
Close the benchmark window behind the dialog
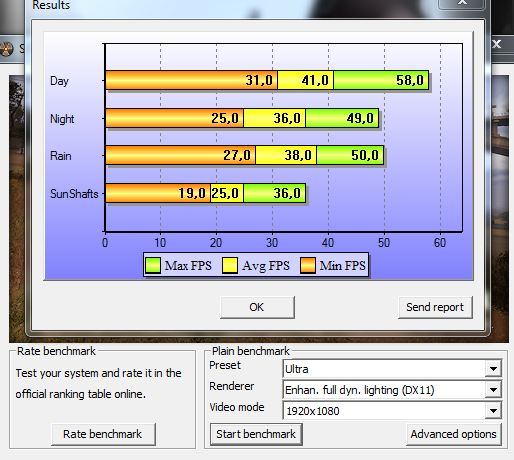tap(497, 44)
